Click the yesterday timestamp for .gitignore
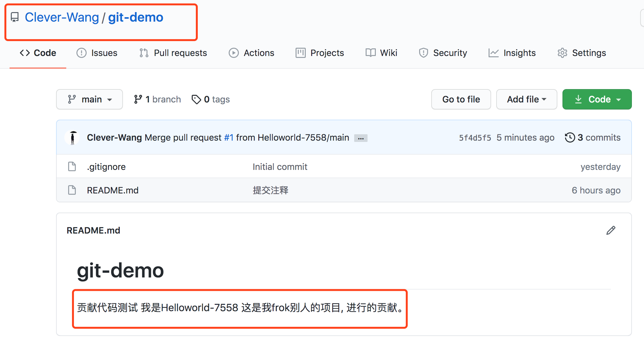The height and width of the screenshot is (357, 644). point(600,167)
